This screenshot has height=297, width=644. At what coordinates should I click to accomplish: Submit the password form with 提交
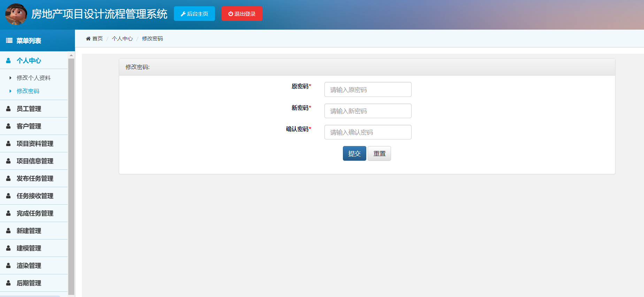pos(354,153)
